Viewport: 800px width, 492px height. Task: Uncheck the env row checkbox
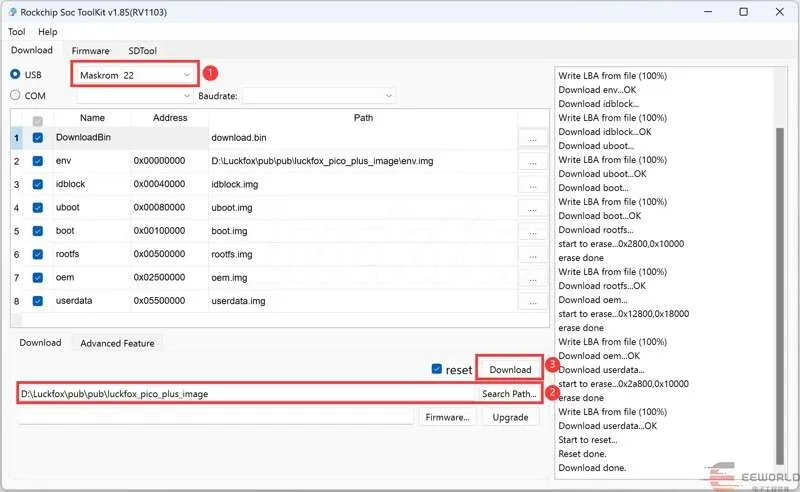pos(38,161)
